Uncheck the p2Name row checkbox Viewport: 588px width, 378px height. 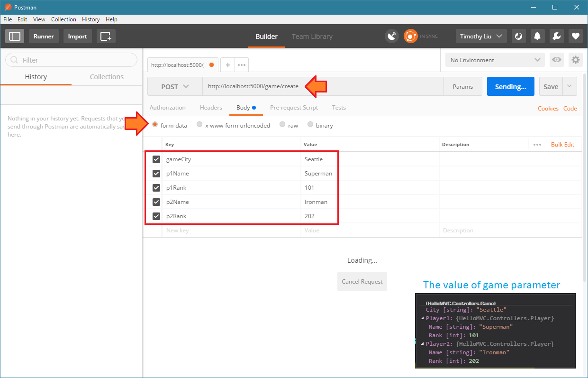(x=156, y=202)
